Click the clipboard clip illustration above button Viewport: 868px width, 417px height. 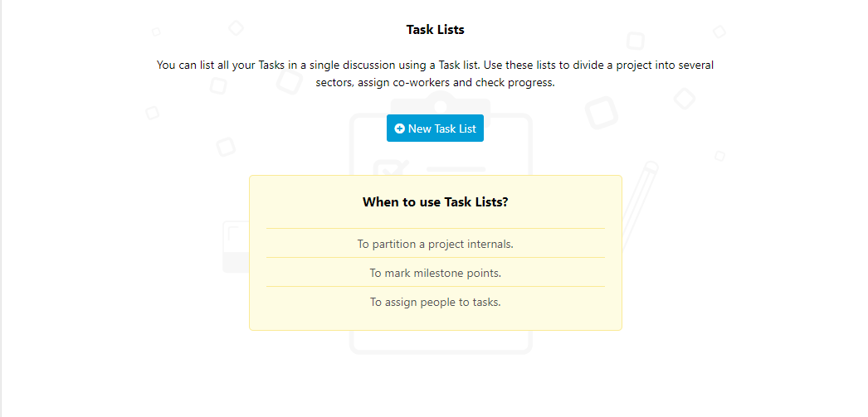[x=440, y=104]
